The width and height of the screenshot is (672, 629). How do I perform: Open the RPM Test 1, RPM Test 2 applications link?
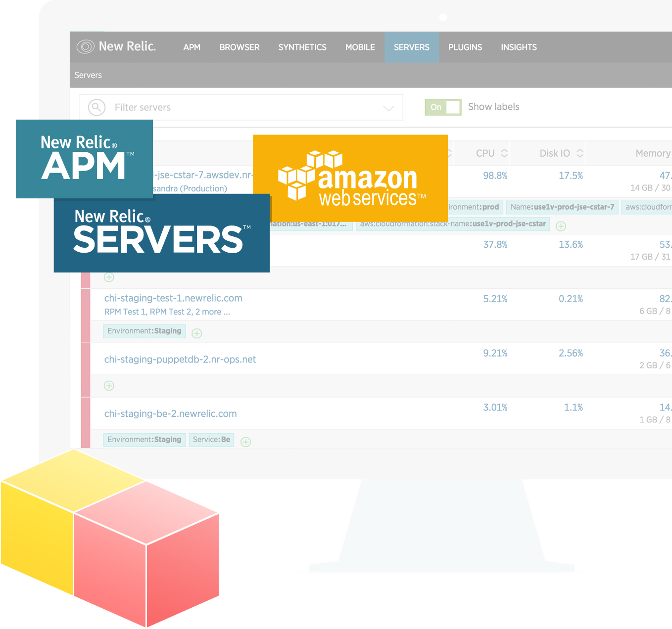coord(167,312)
